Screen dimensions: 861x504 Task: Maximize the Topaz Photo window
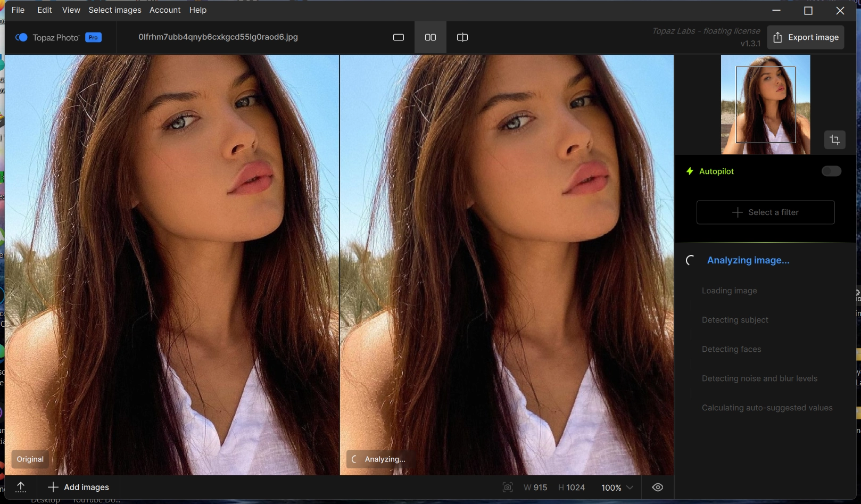pyautogui.click(x=808, y=11)
